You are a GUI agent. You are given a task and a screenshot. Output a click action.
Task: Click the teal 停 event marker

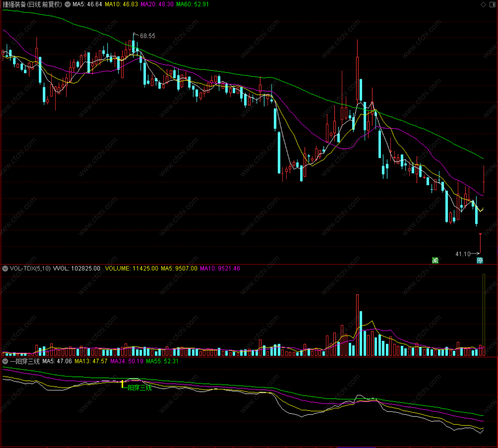(x=480, y=260)
